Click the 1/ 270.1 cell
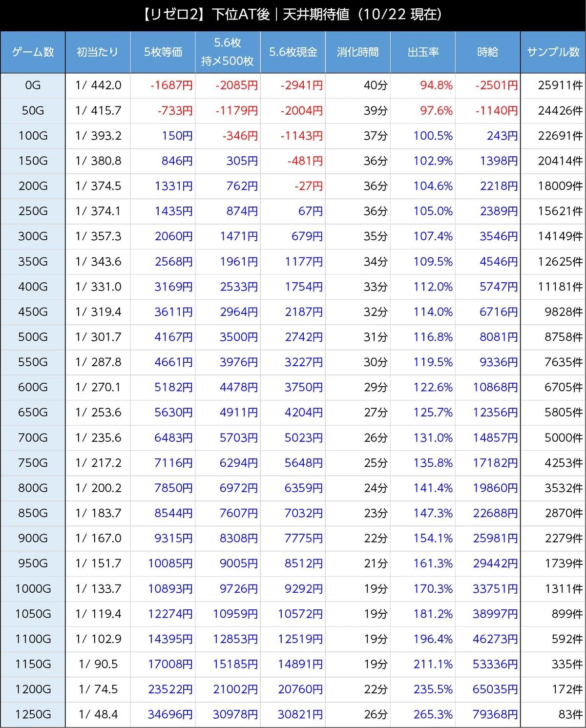This screenshot has width=586, height=728. pyautogui.click(x=98, y=387)
